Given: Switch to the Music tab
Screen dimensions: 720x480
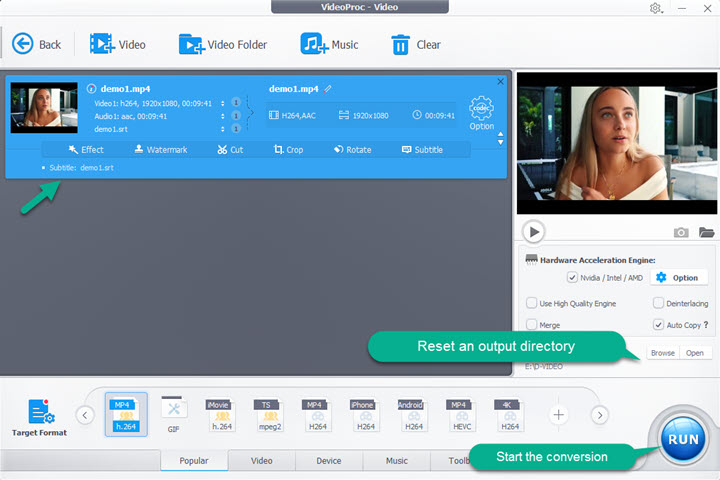Looking at the screenshot, I should [396, 461].
